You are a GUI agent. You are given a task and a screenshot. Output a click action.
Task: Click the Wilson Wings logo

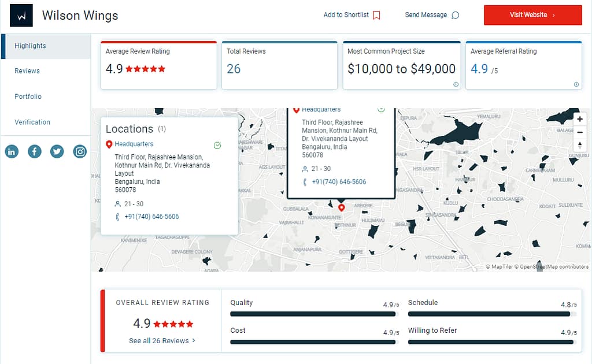tap(21, 16)
